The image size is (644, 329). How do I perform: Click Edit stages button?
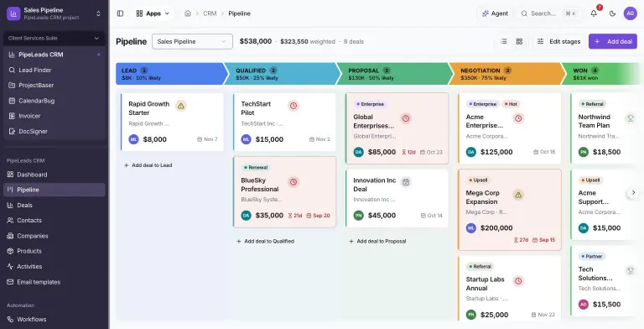point(559,41)
